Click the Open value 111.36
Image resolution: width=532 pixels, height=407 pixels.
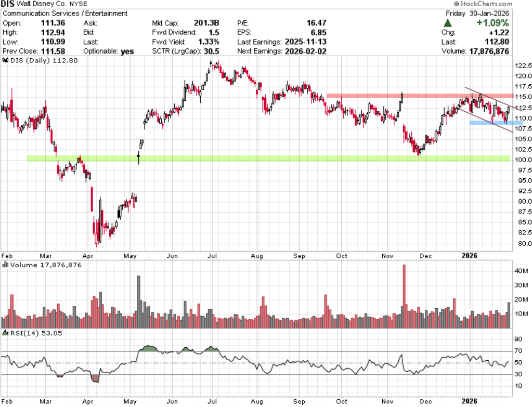53,23
